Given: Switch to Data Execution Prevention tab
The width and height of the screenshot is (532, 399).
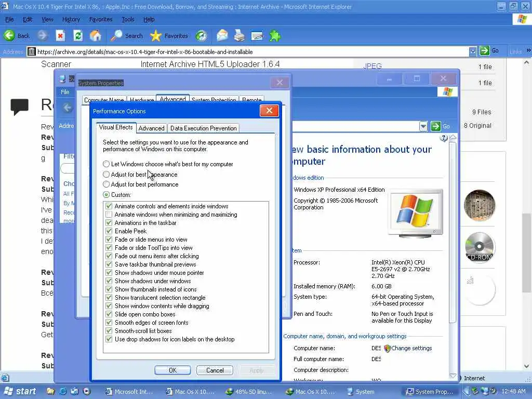Looking at the screenshot, I should pos(204,128).
